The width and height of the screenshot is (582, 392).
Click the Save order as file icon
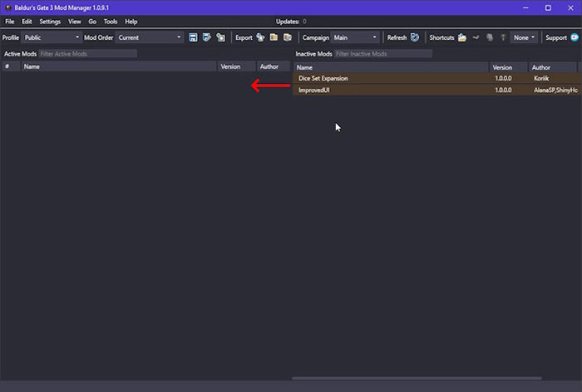(x=206, y=37)
